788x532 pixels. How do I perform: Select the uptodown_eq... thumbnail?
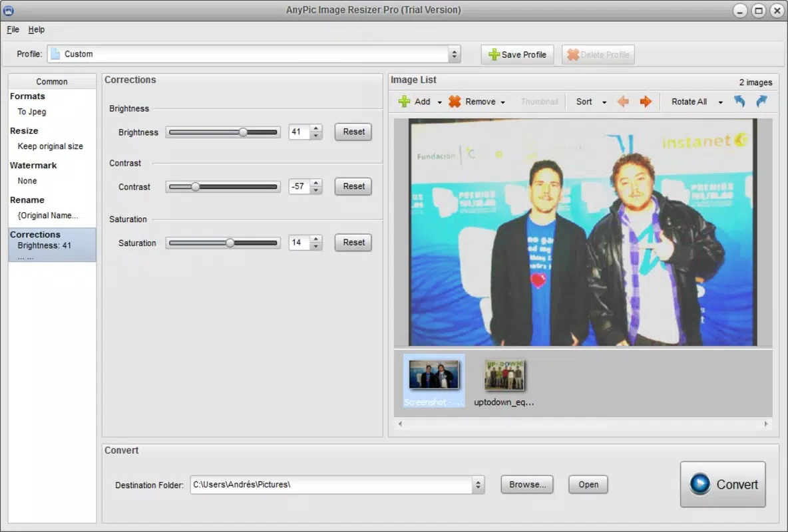[504, 380]
